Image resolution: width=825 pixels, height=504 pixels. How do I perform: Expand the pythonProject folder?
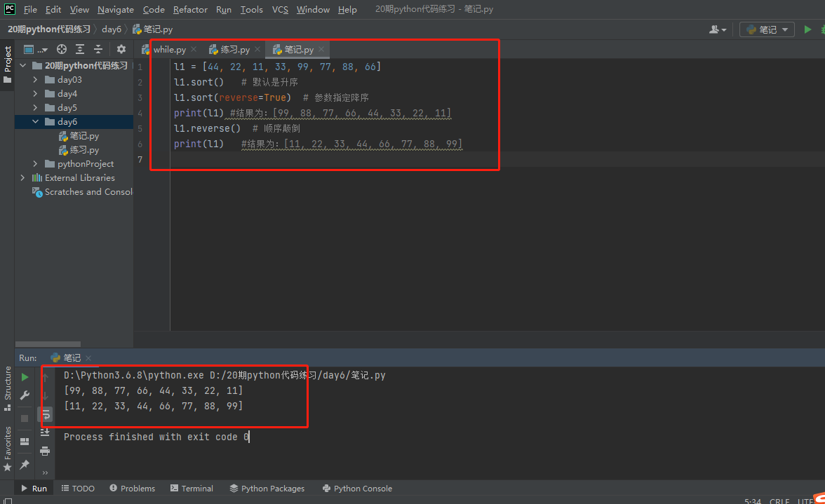coord(35,164)
